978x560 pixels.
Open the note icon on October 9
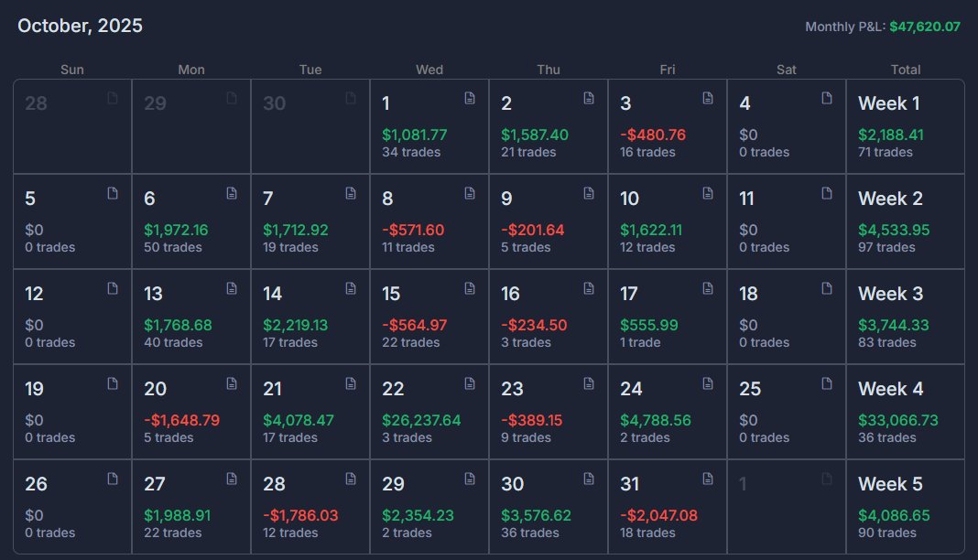tap(589, 193)
